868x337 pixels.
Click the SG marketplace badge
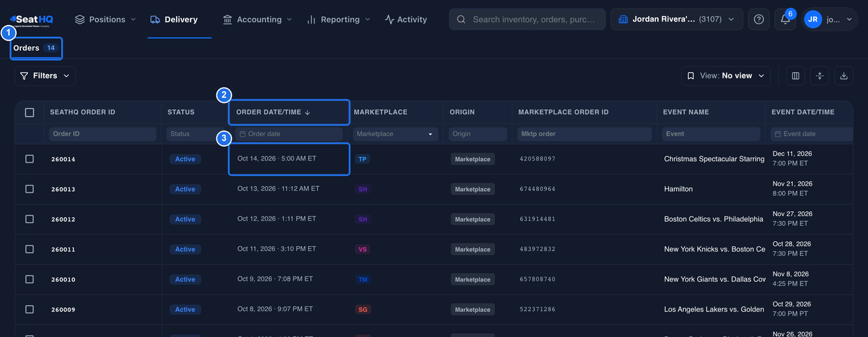(362, 310)
